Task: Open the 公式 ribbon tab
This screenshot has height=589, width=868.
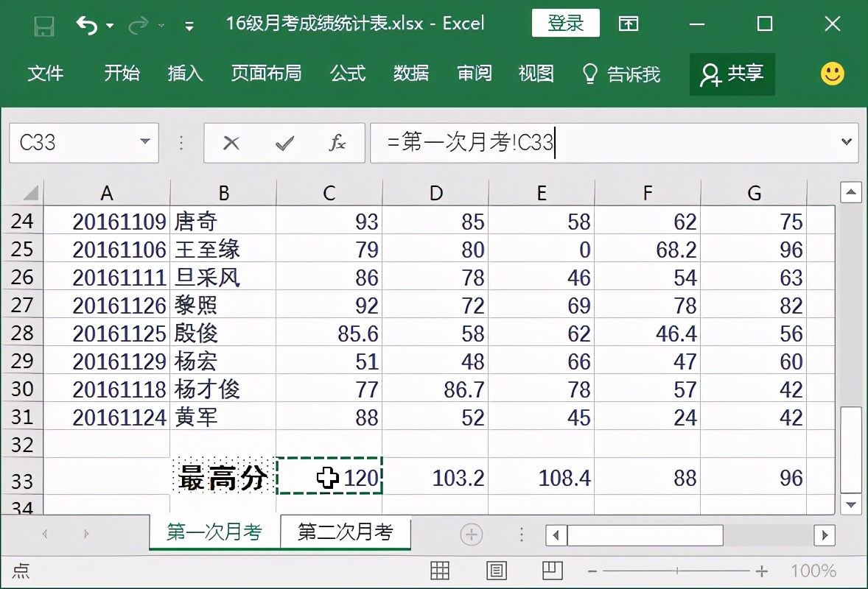Action: (x=347, y=74)
